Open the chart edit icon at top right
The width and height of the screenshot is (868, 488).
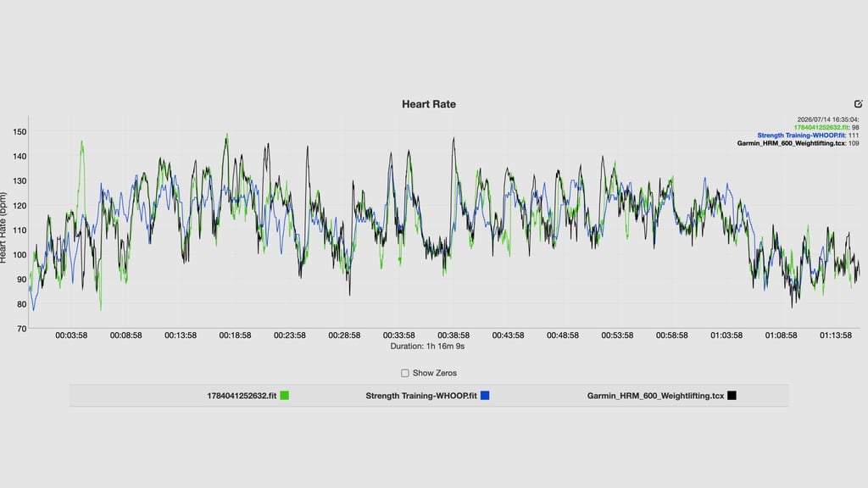(x=858, y=104)
